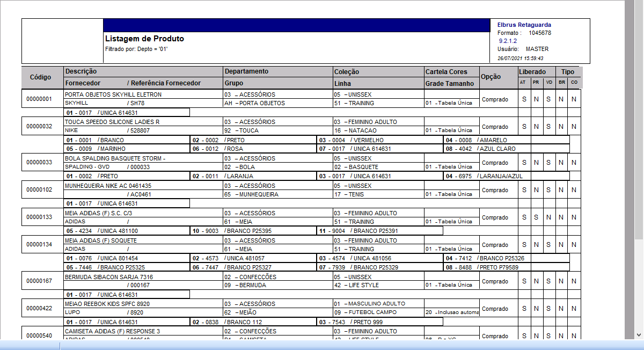Select color entry '08 - 4042 / AZUL CLARO'
The height and width of the screenshot is (350, 644).
481,149
